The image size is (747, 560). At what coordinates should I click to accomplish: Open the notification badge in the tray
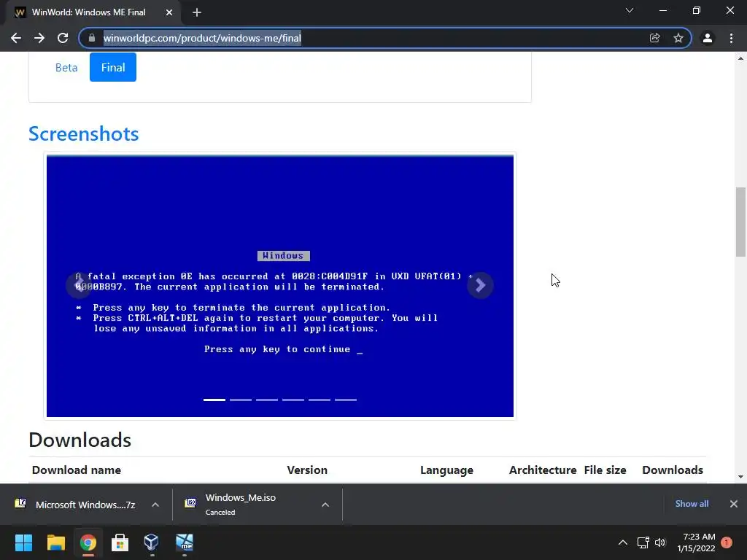click(x=727, y=542)
